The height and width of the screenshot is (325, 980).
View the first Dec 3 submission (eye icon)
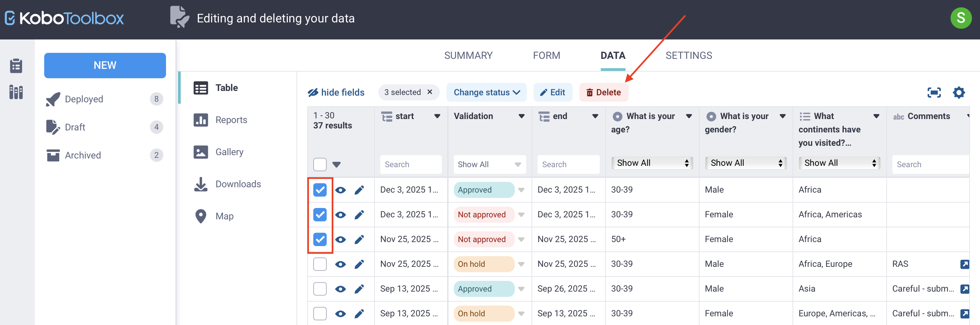coord(340,190)
